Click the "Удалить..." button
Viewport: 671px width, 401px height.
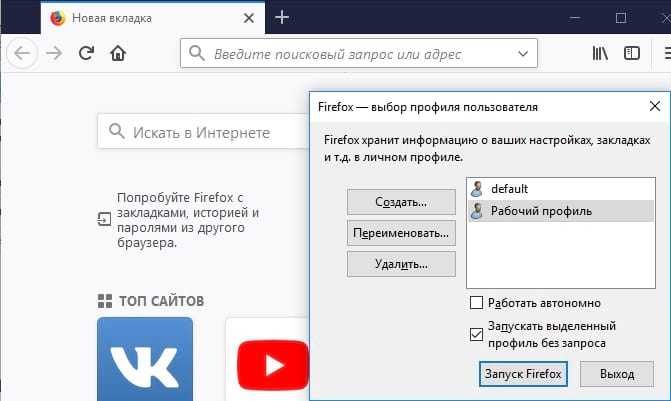401,264
